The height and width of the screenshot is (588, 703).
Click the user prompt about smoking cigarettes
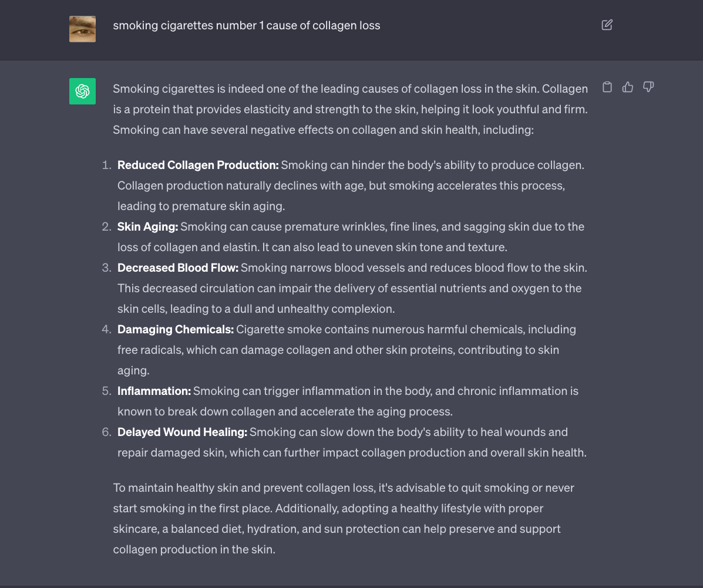246,26
